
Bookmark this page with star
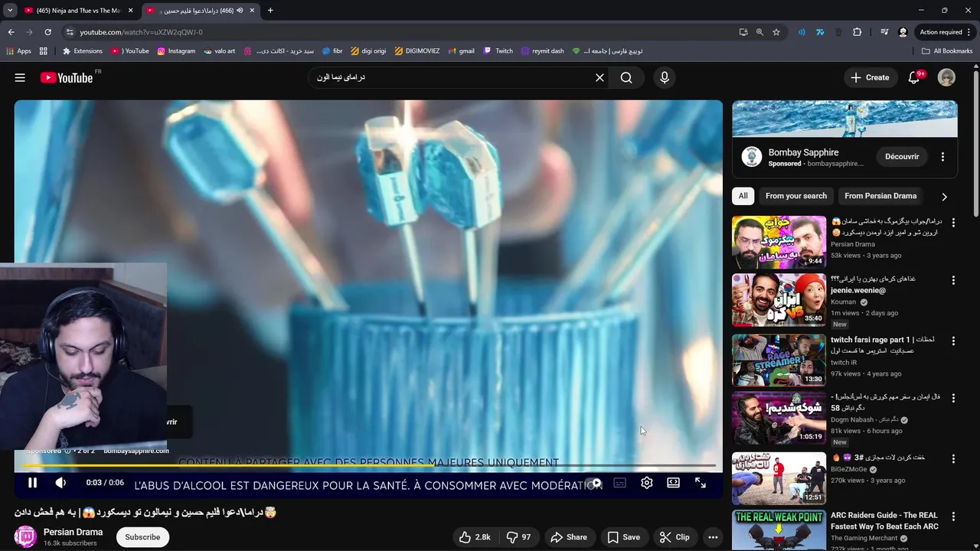coord(776,32)
